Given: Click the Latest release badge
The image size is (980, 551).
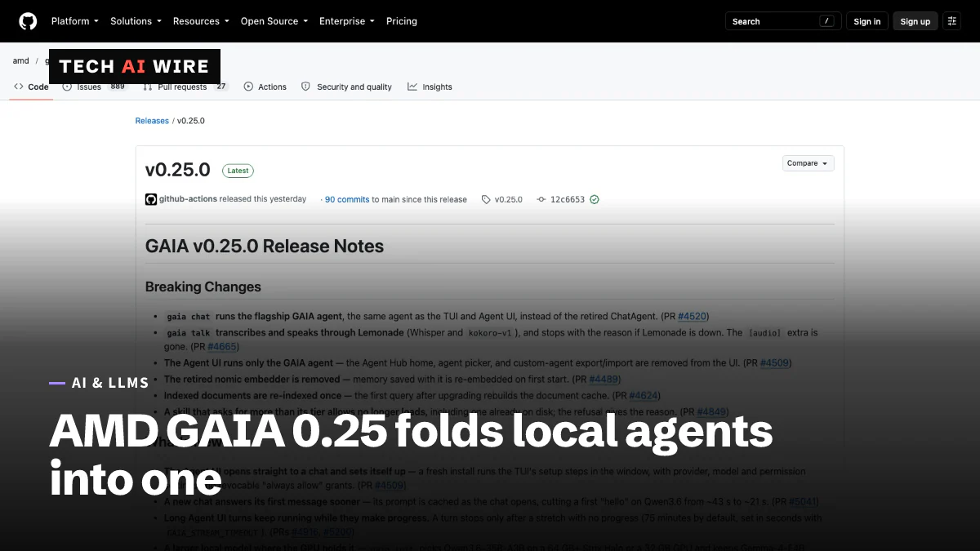Looking at the screenshot, I should pyautogui.click(x=238, y=171).
